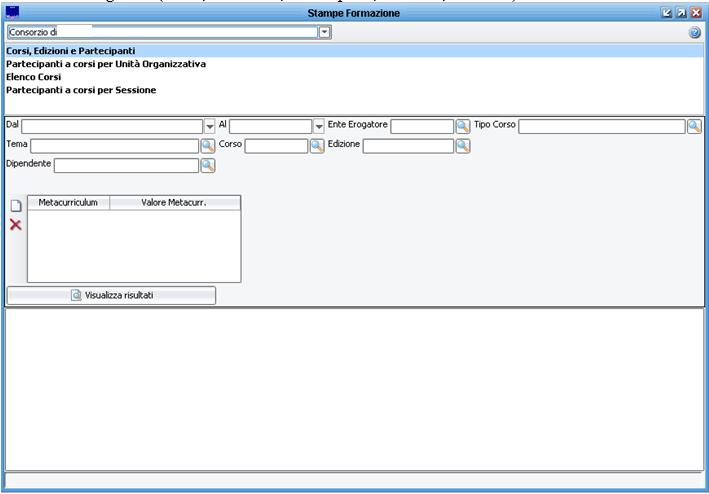Viewport: 709px width, 494px height.
Task: Select Partecipanti a corsi per Sessione
Action: [81, 90]
